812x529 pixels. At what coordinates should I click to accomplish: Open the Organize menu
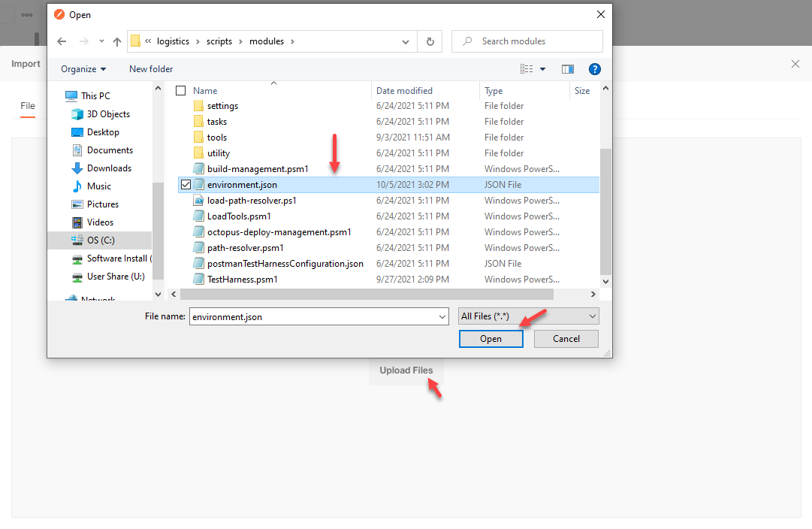click(x=83, y=69)
